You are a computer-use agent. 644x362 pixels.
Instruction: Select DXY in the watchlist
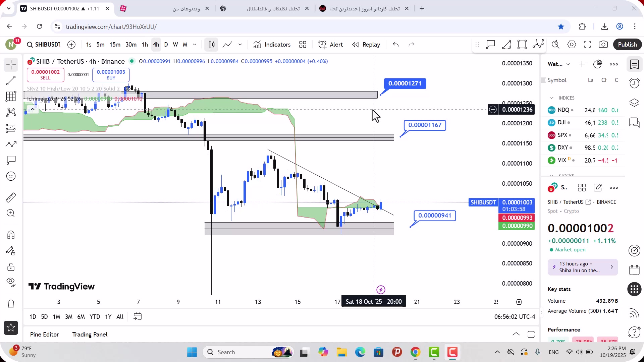tap(583, 147)
